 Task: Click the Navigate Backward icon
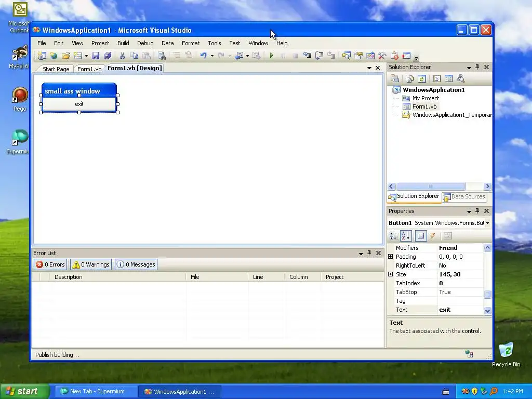239,56
